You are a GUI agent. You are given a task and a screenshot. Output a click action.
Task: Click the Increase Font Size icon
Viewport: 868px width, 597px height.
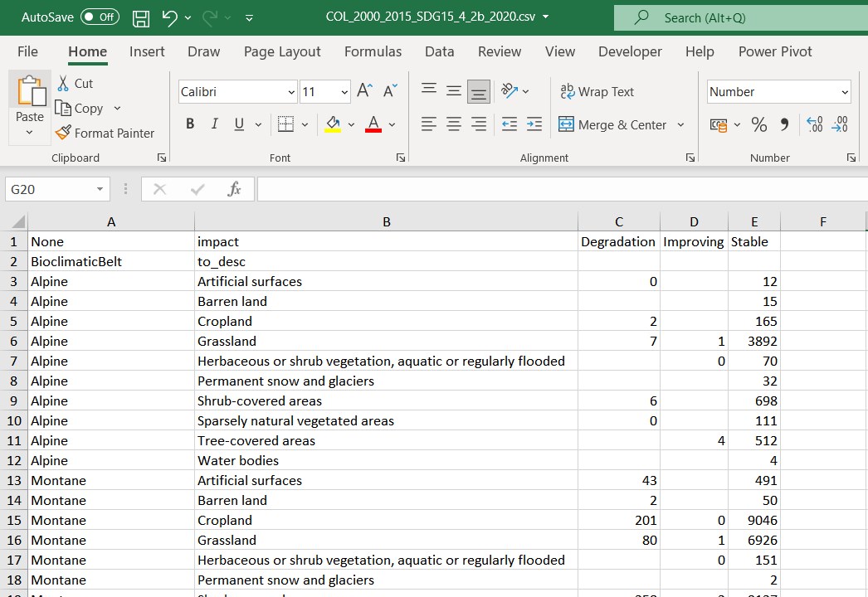coord(365,90)
